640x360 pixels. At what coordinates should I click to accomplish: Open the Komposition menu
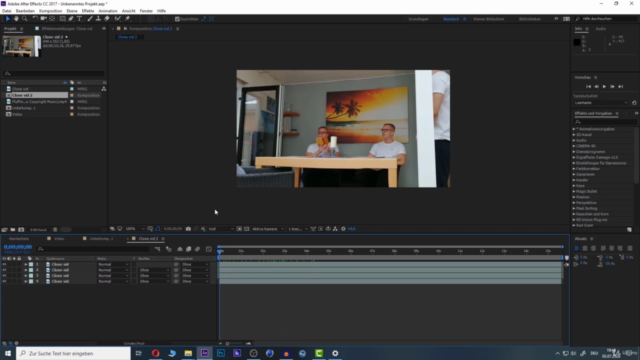[x=50, y=11]
